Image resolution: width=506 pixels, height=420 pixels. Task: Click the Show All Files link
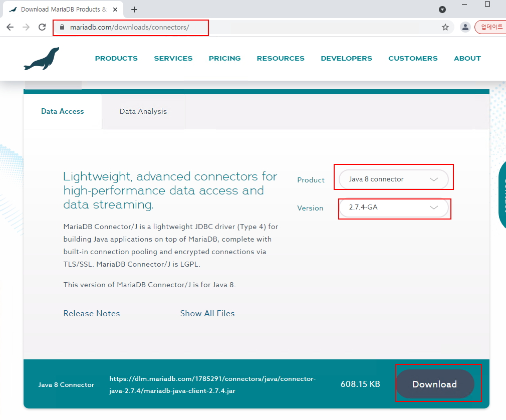click(207, 314)
